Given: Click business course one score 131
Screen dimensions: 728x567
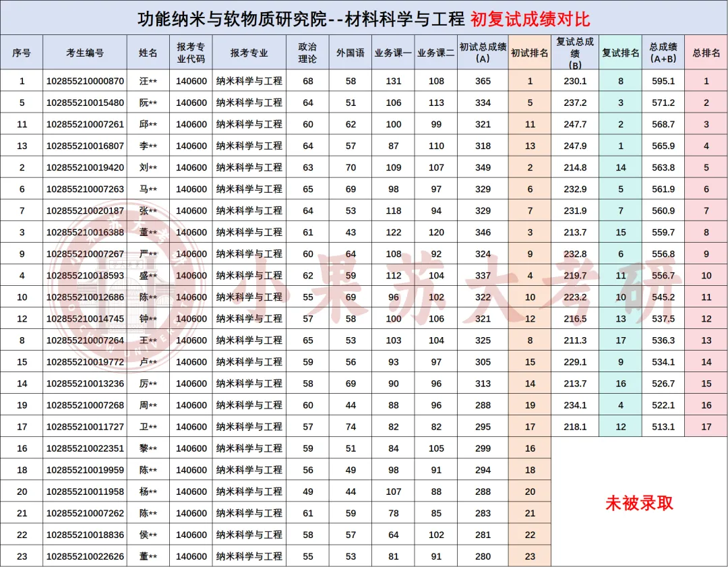Looking at the screenshot, I should click(x=393, y=81).
